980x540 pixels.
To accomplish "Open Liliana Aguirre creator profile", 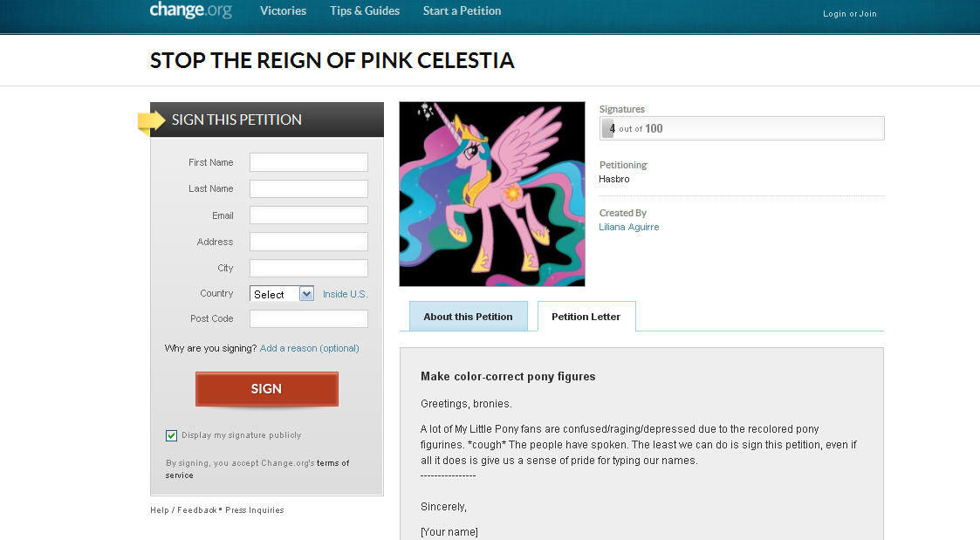I will point(628,227).
